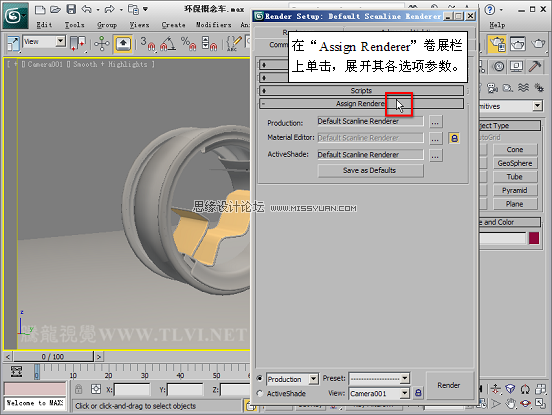The height and width of the screenshot is (415, 552).
Task: Toggle the Percent Snap icon
Action: click(188, 44)
